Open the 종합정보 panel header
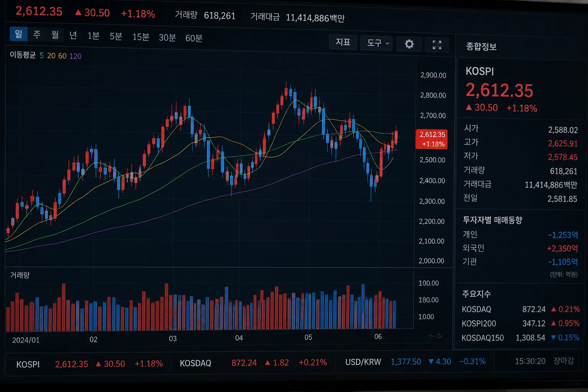The image size is (588, 392). 481,47
